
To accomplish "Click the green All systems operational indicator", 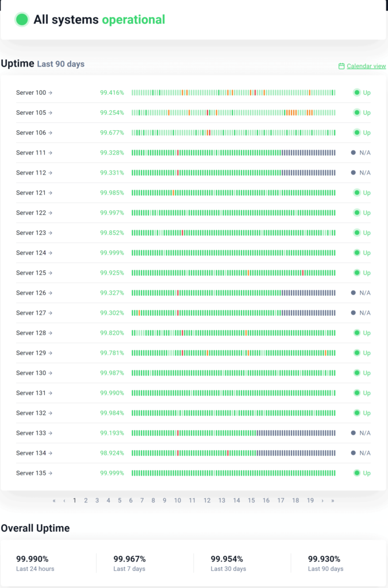I will pos(22,20).
